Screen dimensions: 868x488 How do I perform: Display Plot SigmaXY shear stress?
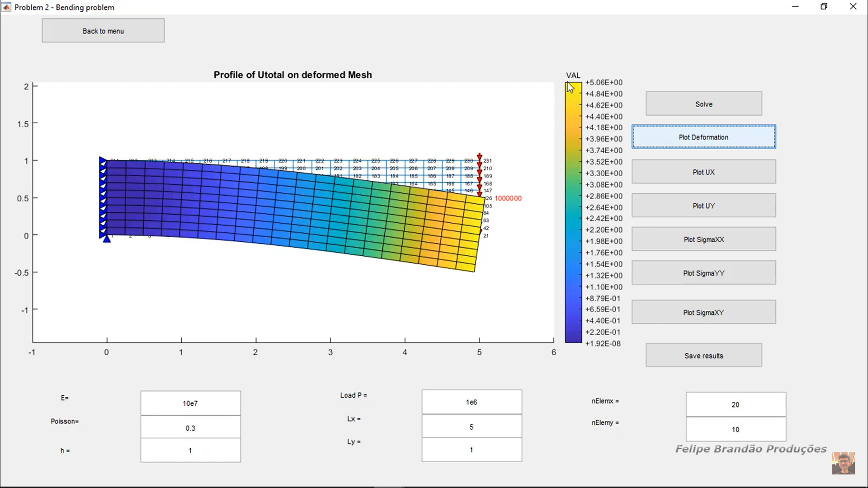coord(703,312)
